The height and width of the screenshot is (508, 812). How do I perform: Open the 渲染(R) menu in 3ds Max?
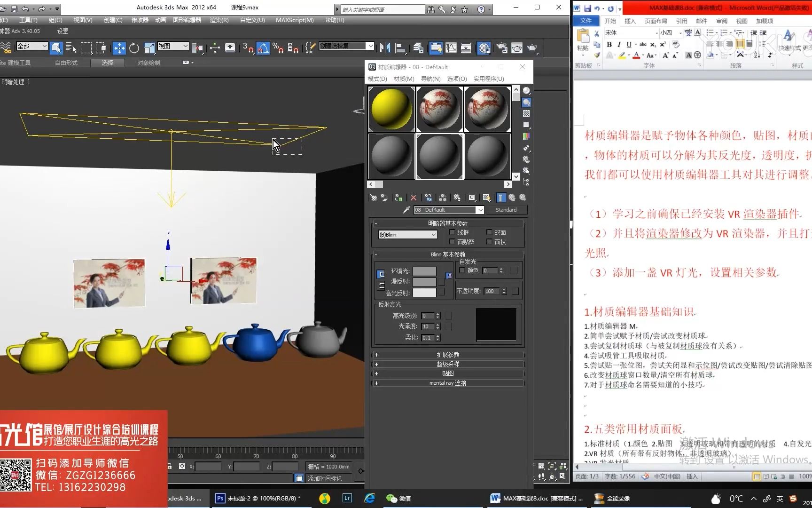[219, 20]
